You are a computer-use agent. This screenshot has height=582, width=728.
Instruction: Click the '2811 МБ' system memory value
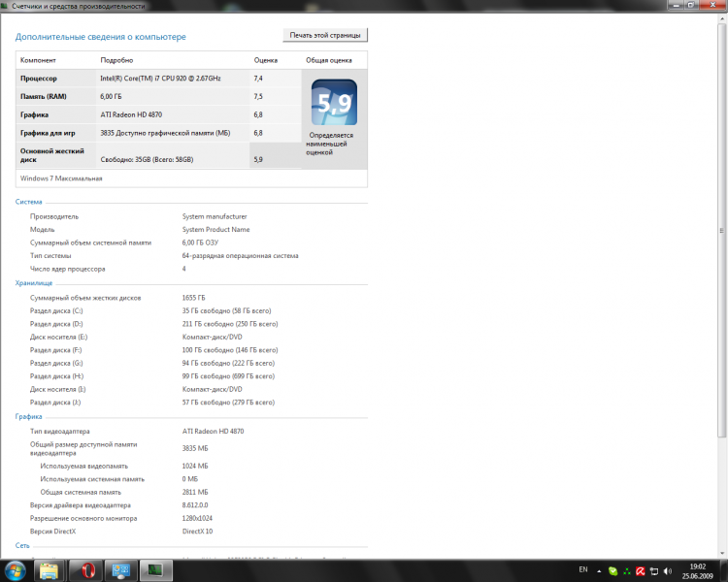pyautogui.click(x=195, y=492)
